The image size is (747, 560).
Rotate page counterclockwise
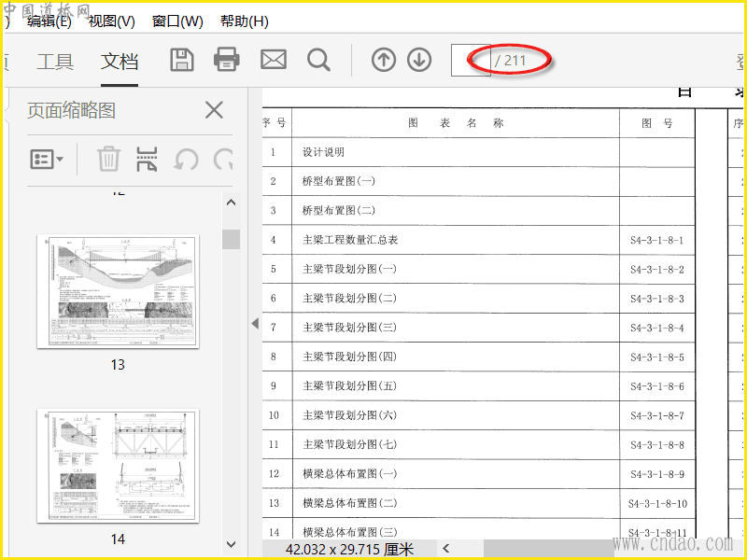click(186, 159)
